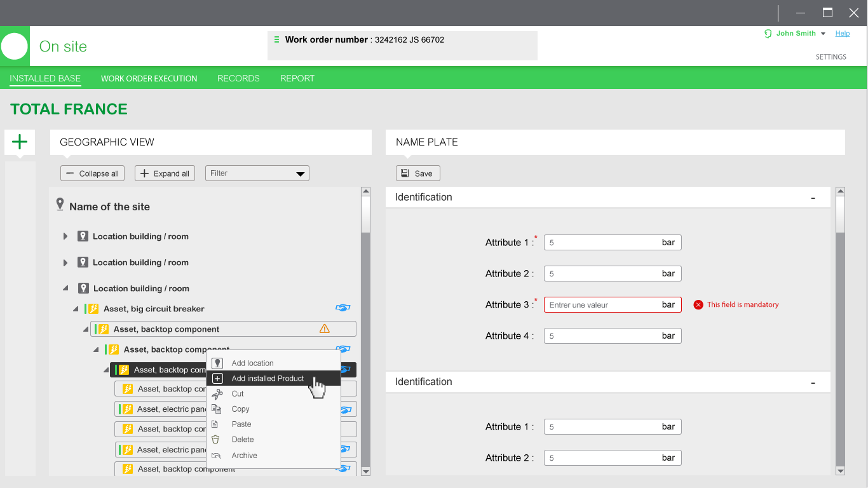This screenshot has width=868, height=488.
Task: Click the Archive icon in the context menu
Action: (216, 456)
